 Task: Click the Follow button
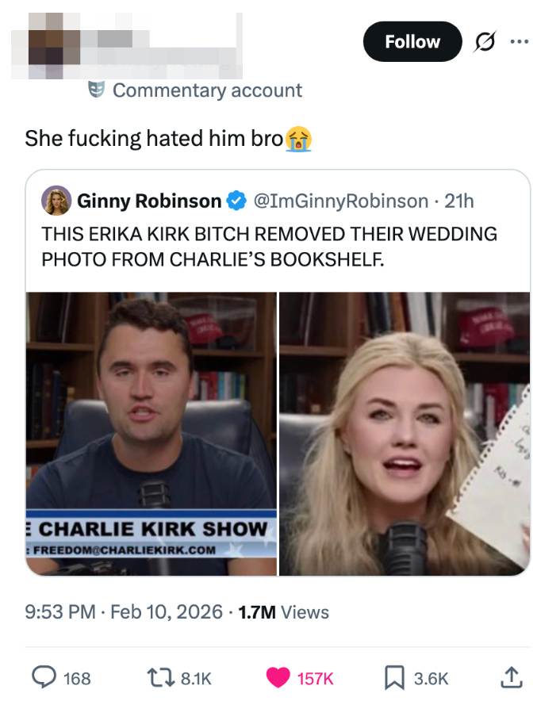[412, 41]
